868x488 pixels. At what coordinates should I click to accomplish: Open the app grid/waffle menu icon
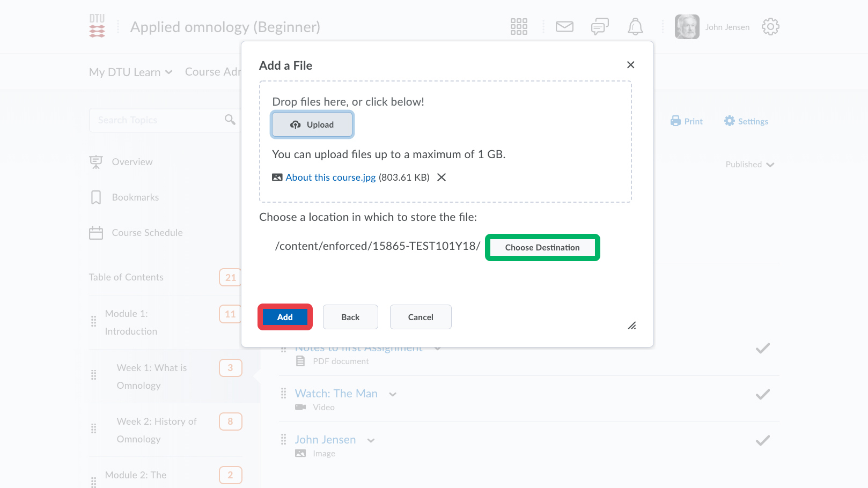(518, 26)
